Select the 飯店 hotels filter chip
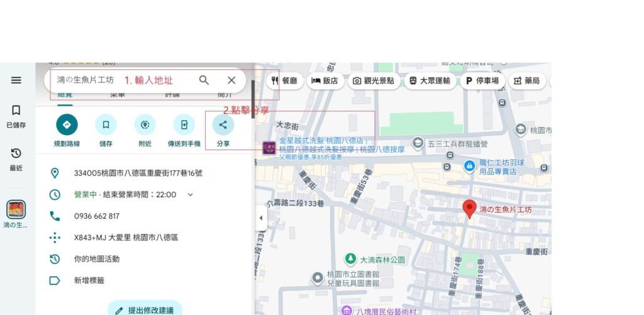 coord(325,81)
